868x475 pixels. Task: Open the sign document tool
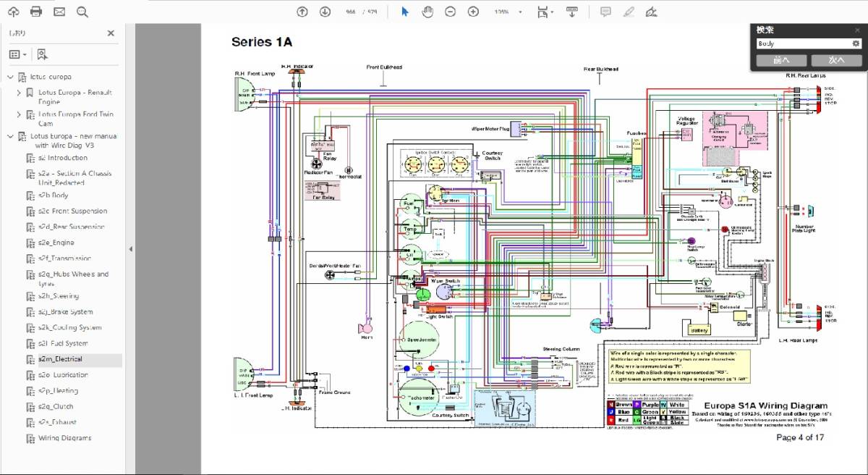tap(651, 12)
